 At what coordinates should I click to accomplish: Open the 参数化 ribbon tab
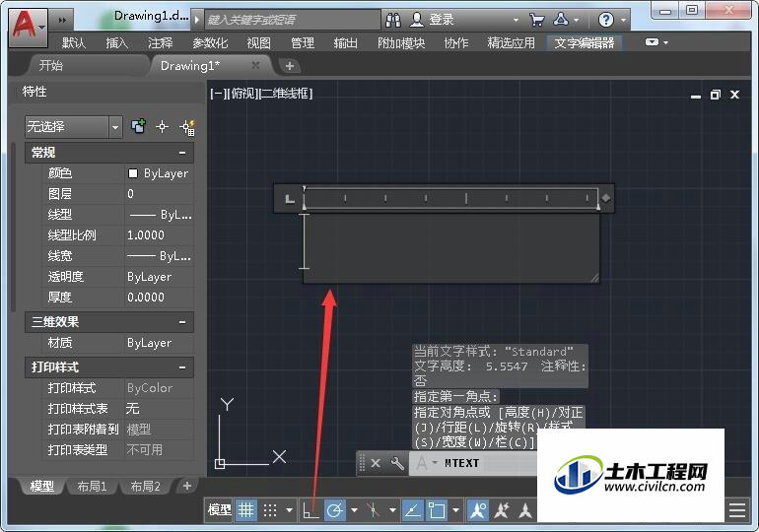coord(210,43)
